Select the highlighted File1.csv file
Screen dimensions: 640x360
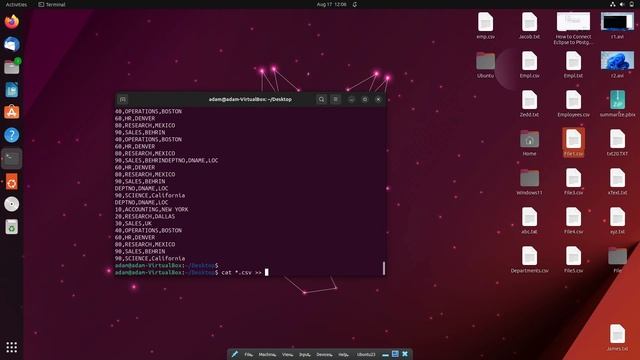point(573,142)
